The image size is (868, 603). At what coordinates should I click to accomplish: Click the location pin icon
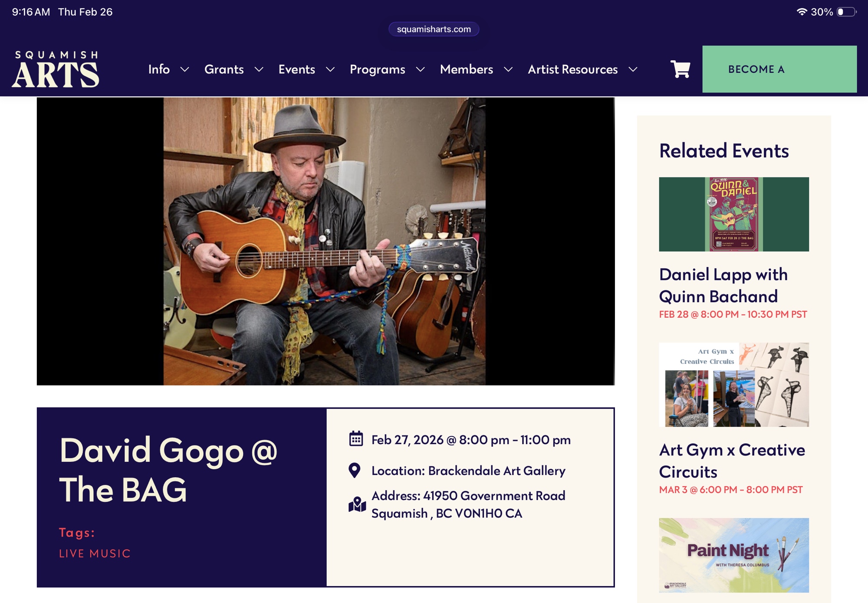pos(355,470)
